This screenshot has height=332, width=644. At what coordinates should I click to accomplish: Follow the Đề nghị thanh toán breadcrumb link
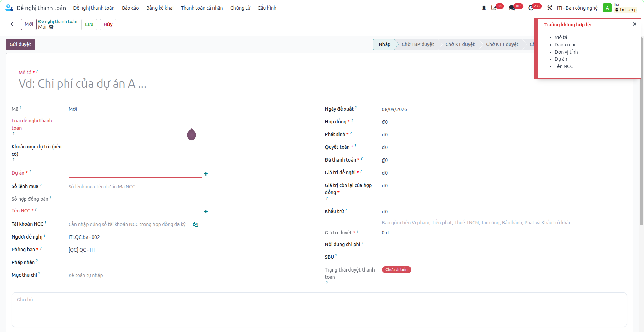click(58, 21)
